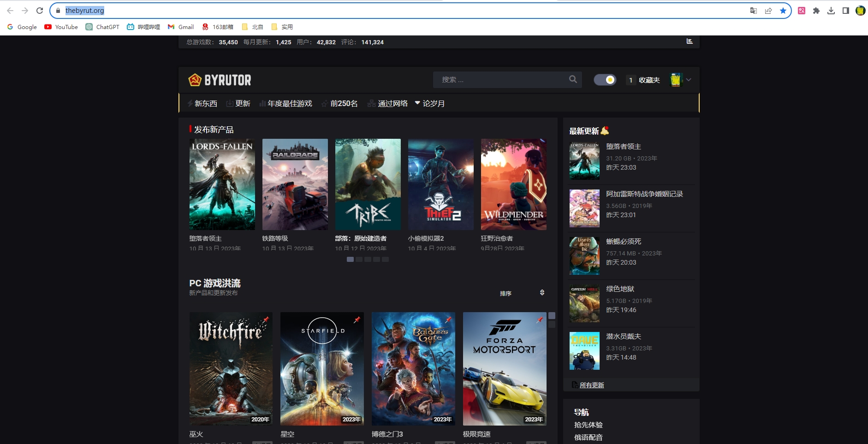Image resolution: width=868 pixels, height=444 pixels.
Task: Click the share page icon in address bar
Action: click(768, 11)
